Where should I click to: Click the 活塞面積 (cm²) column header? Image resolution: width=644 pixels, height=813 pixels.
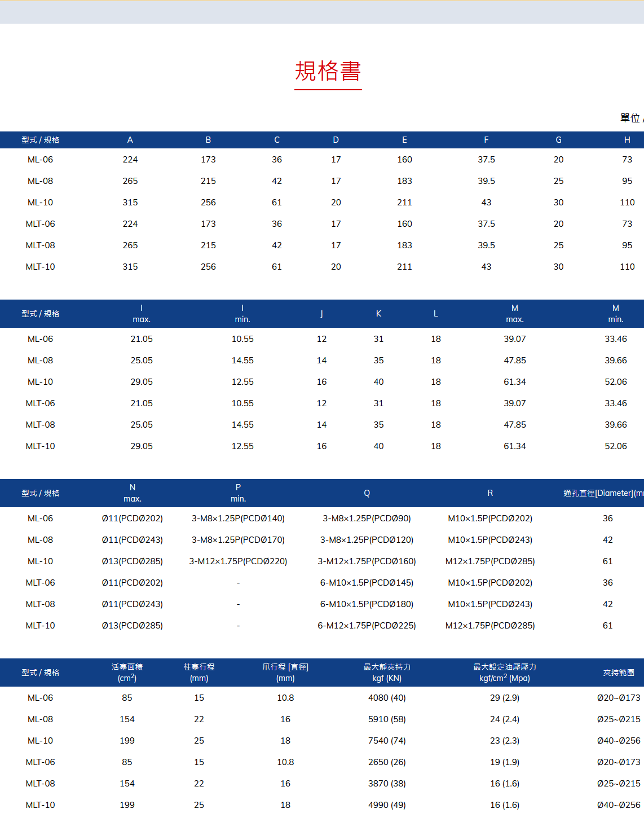(127, 673)
